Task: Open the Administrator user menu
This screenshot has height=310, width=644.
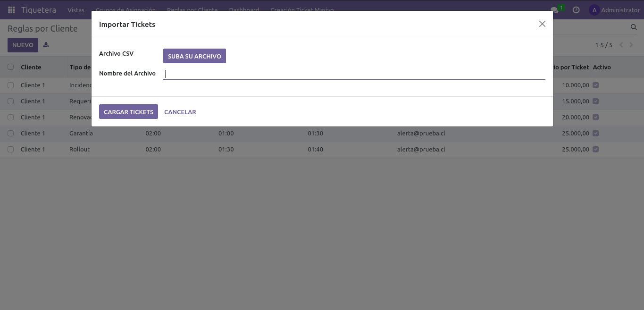Action: [614, 10]
